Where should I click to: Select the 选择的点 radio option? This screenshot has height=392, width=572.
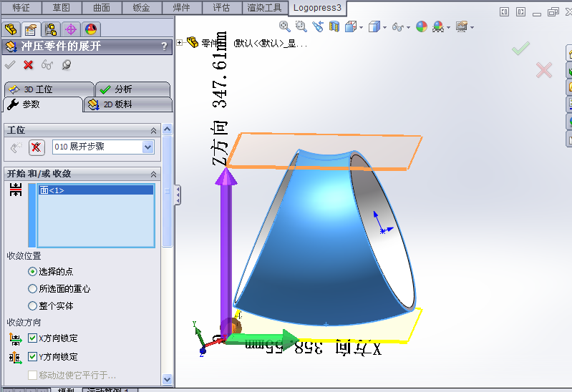point(32,271)
